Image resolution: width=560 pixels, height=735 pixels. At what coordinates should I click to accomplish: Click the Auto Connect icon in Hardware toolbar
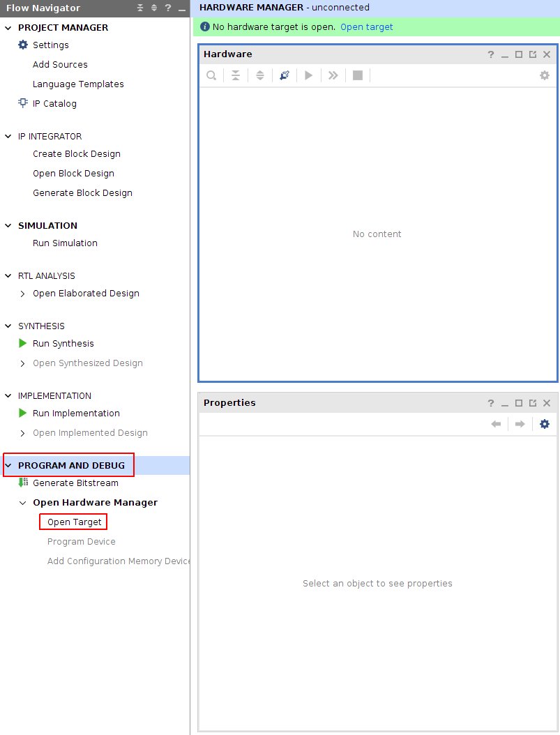pos(285,75)
